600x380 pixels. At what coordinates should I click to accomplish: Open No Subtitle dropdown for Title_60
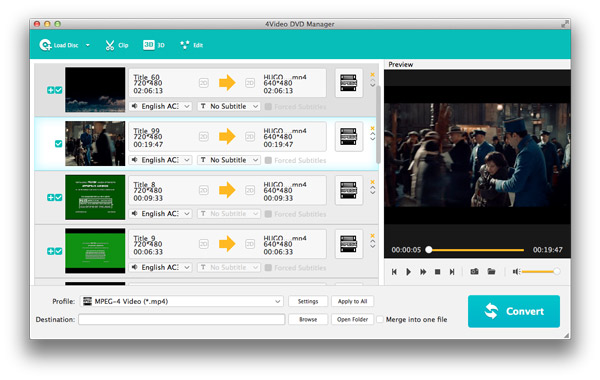click(229, 106)
